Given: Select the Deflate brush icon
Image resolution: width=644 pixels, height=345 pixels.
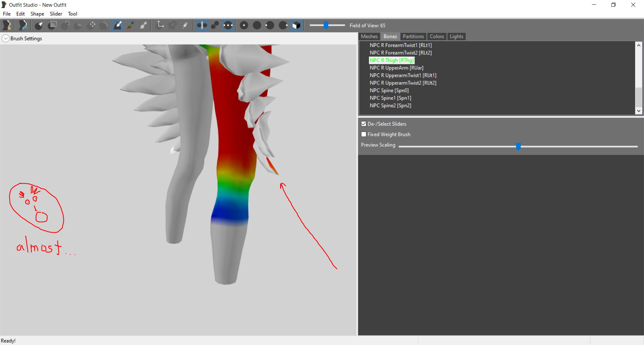Looking at the screenshot, I should 78,25.
